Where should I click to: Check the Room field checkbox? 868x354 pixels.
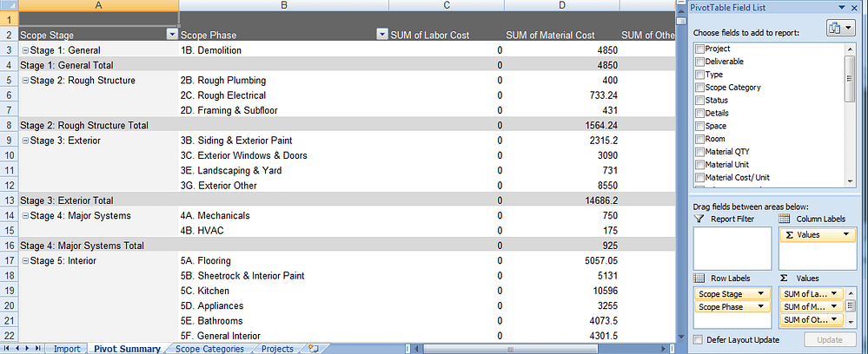click(x=699, y=139)
